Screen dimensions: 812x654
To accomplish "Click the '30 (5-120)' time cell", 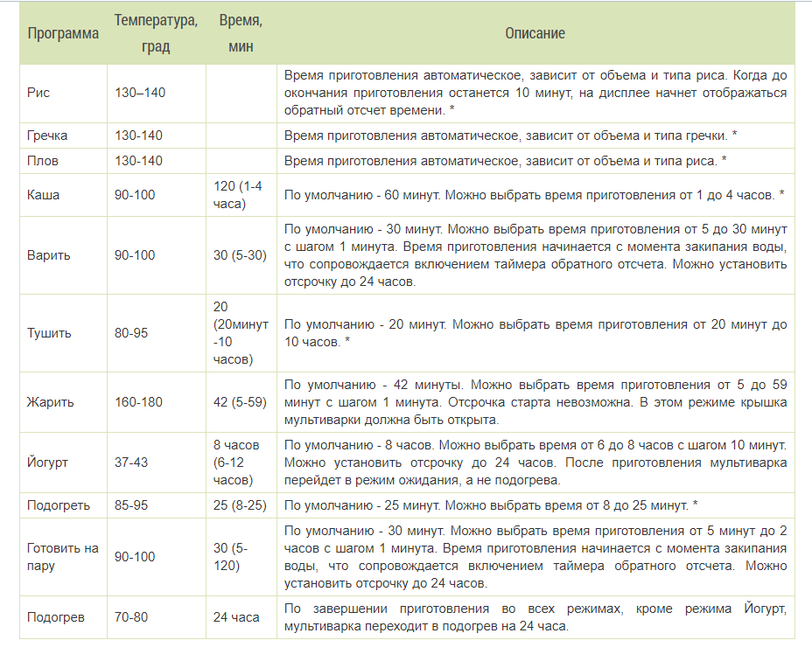I will [x=241, y=557].
